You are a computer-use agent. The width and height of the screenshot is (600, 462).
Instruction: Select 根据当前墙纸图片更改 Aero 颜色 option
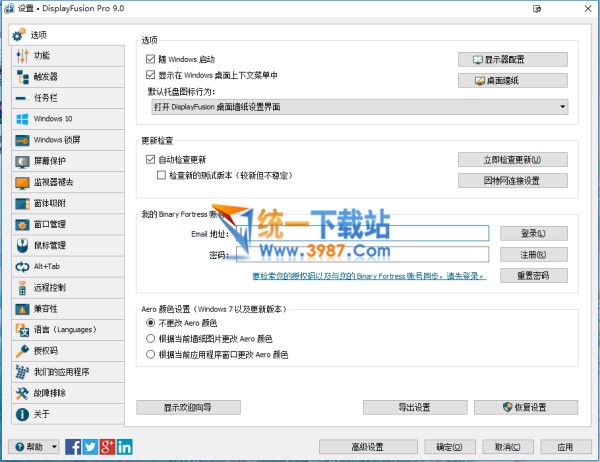(150, 339)
